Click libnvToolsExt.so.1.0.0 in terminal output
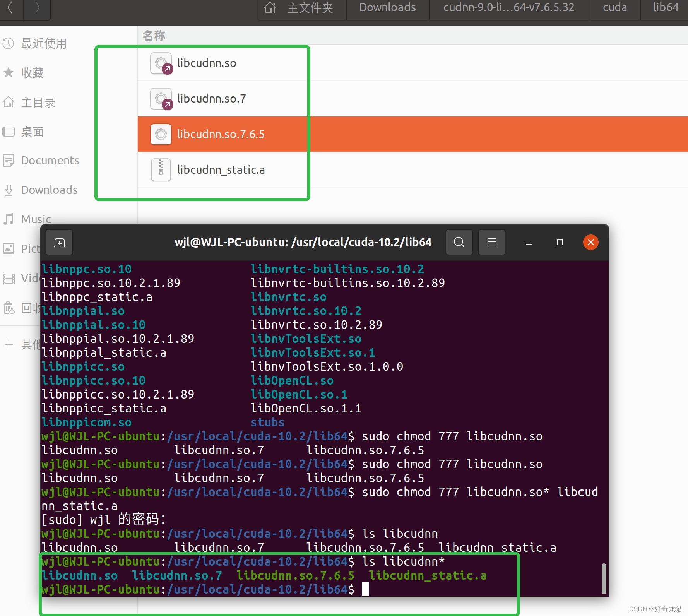 coord(327,366)
